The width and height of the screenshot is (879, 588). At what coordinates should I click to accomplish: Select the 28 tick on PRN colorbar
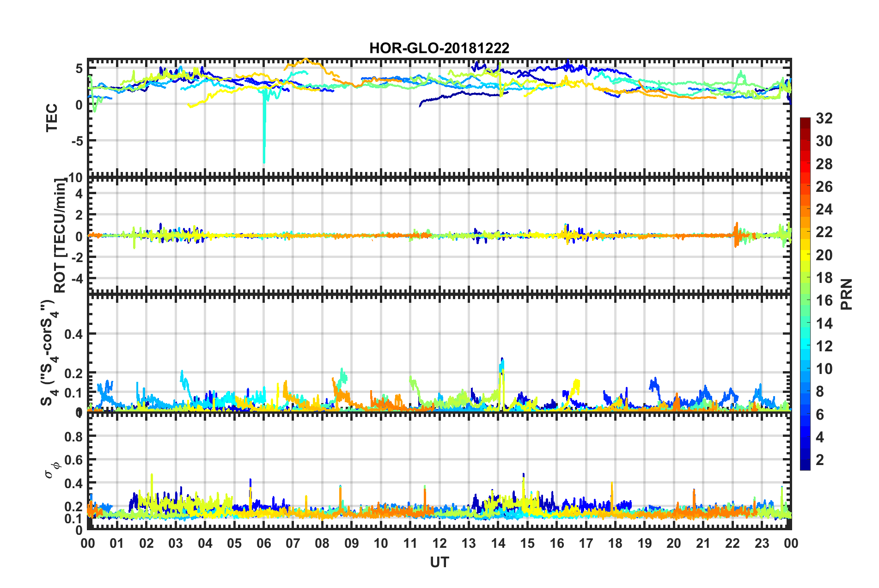(824, 164)
